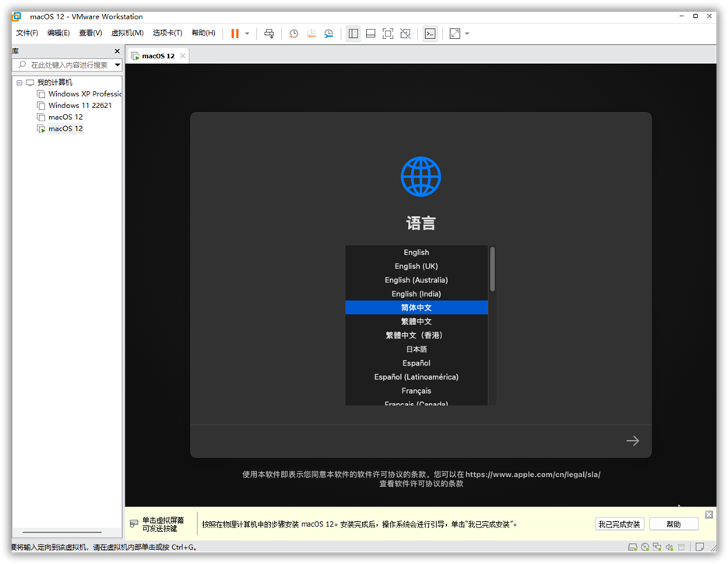Close the macOS 12 tab
Screen dimensions: 728x564
pyautogui.click(x=183, y=56)
